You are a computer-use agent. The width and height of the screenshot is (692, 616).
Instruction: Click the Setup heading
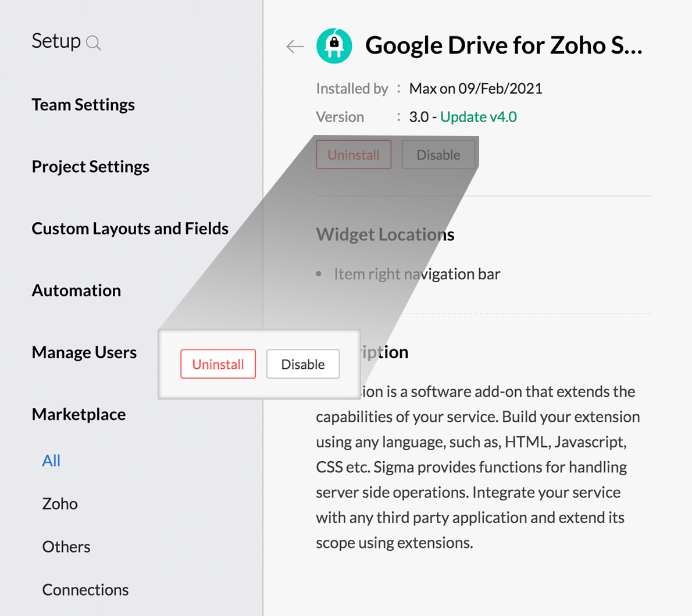[x=56, y=41]
